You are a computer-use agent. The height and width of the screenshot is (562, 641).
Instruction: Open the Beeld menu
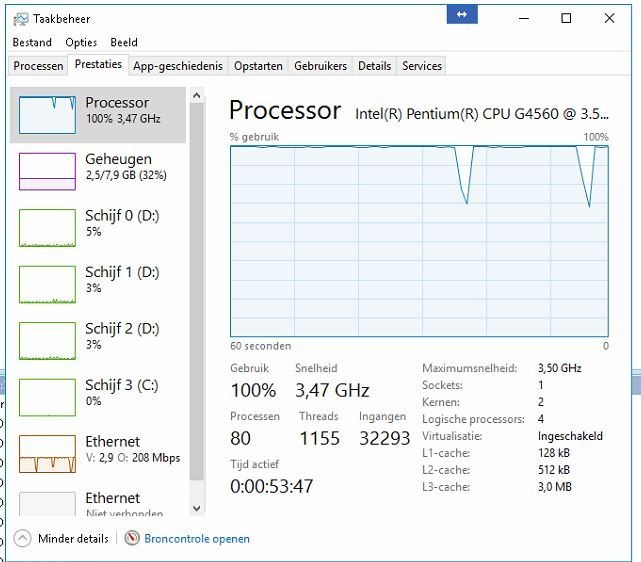(124, 43)
